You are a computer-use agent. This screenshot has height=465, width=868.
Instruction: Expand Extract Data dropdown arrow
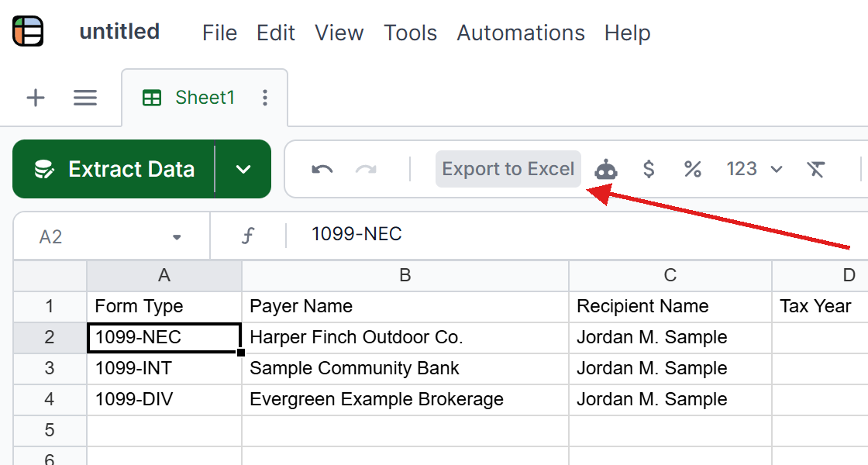pos(243,169)
